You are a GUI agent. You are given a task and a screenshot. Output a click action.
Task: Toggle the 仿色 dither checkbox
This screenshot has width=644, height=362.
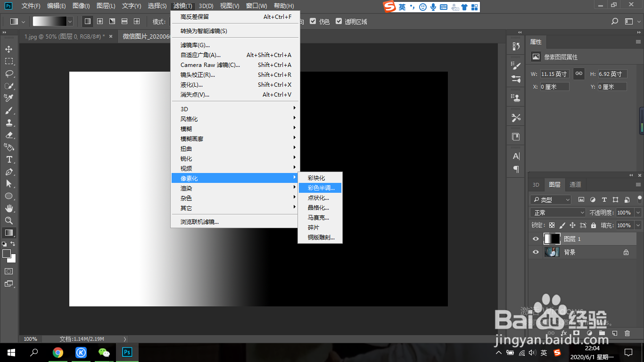point(314,21)
